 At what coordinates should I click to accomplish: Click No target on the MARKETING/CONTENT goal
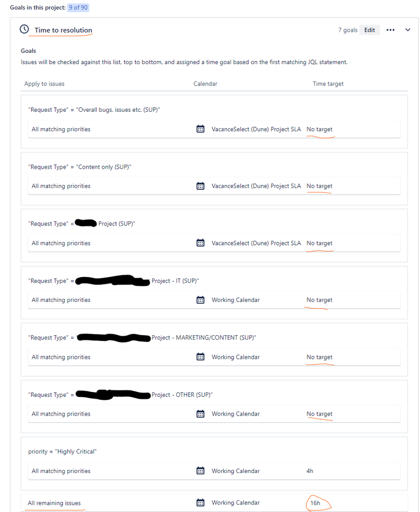pyautogui.click(x=319, y=357)
